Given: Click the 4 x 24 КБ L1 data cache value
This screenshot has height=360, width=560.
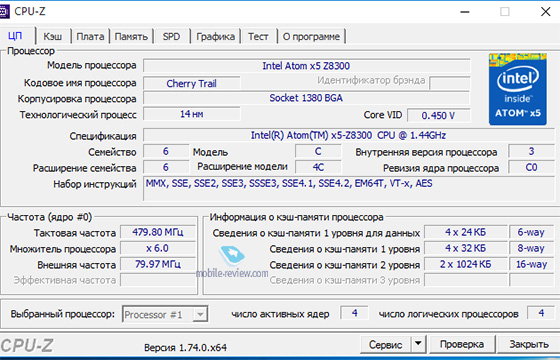Looking at the screenshot, I should [x=465, y=232].
